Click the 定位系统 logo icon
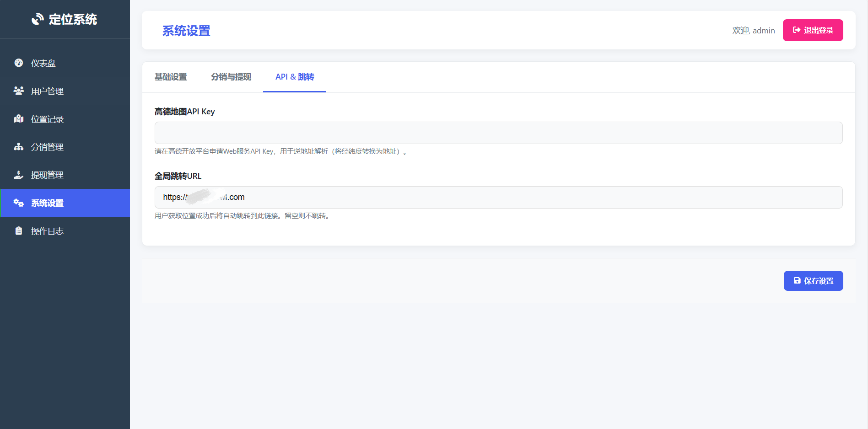The width and height of the screenshot is (868, 429). (38, 19)
